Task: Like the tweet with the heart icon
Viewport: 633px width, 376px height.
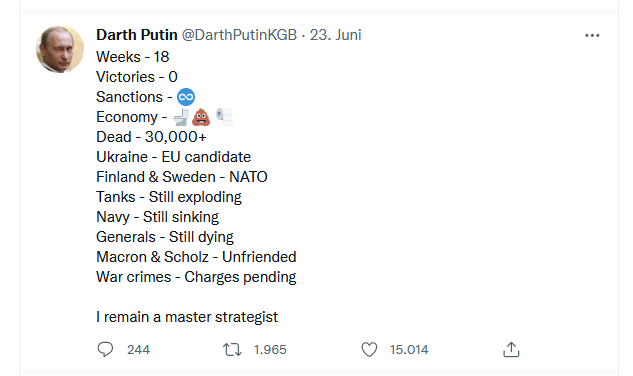Action: tap(369, 349)
